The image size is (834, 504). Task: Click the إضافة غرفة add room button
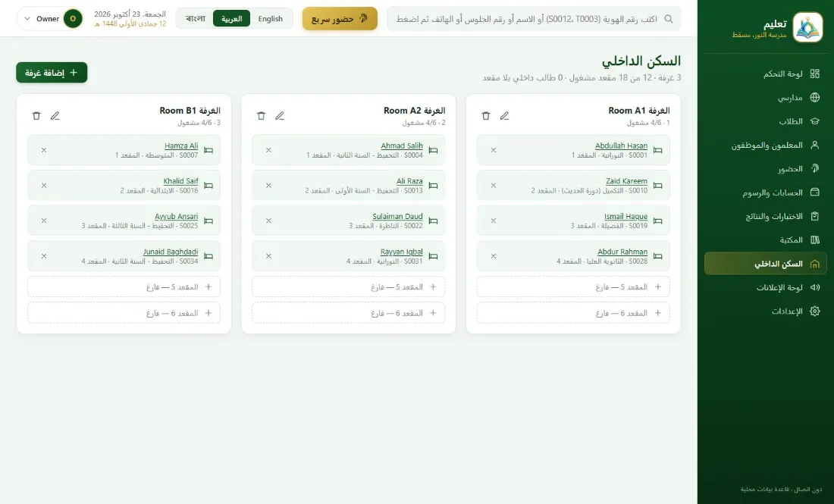pos(52,72)
